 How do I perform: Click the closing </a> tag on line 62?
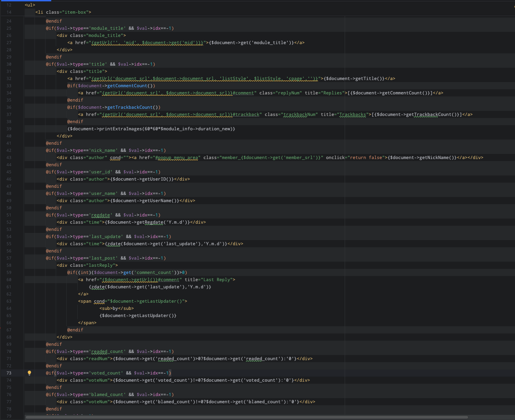tap(83, 294)
